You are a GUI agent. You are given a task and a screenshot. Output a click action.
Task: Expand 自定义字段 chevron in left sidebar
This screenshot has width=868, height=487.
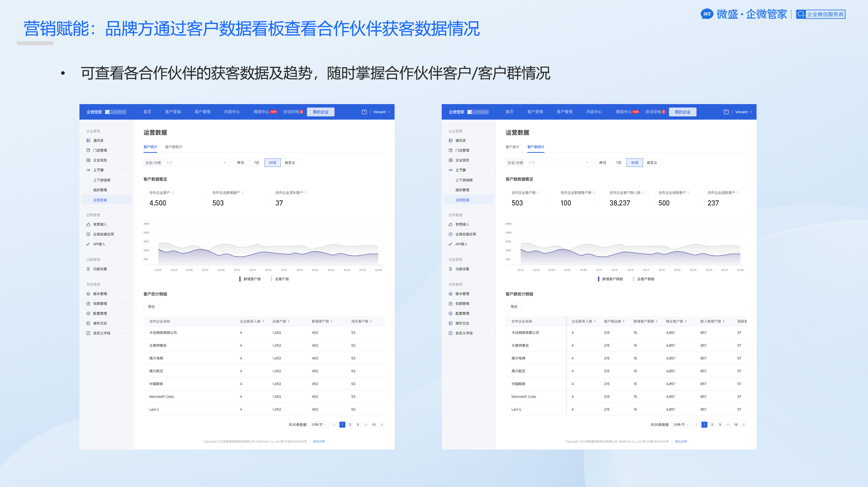click(126, 333)
